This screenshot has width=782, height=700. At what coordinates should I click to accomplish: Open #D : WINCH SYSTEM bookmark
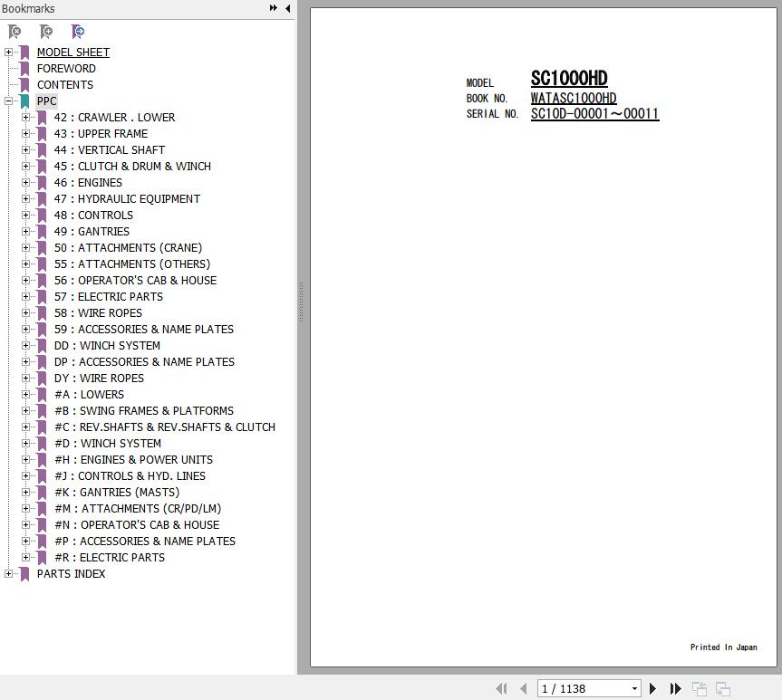(108, 443)
